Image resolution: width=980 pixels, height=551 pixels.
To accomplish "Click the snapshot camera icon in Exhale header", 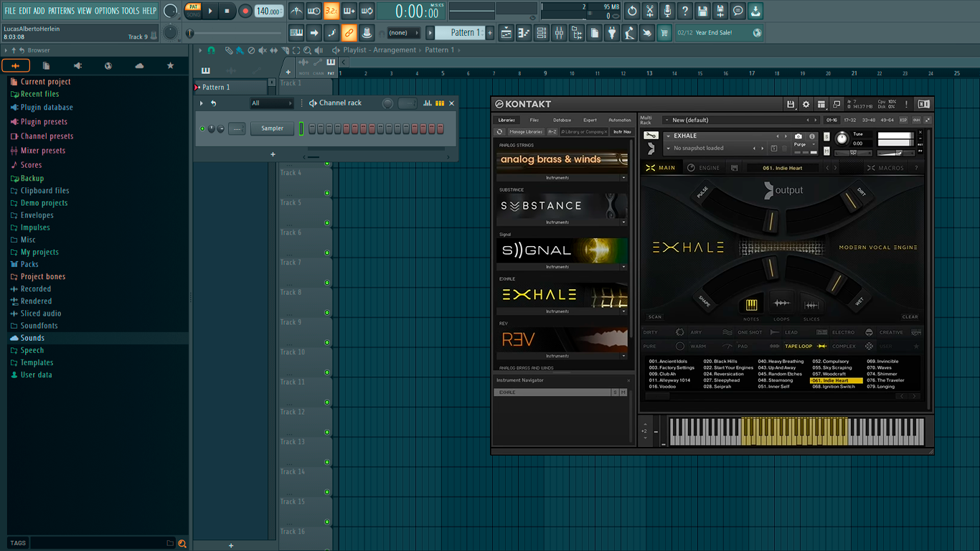I will (x=798, y=136).
